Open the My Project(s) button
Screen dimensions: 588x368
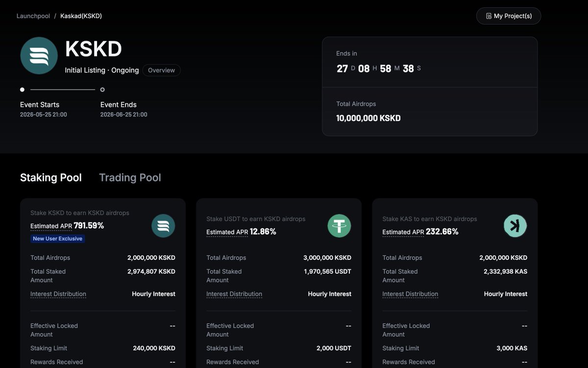[x=509, y=16]
